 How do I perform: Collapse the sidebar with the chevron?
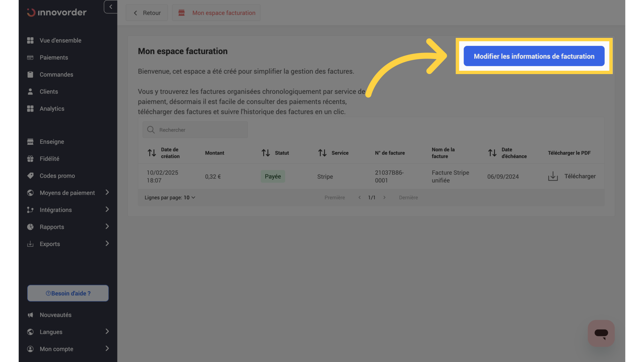tap(111, 7)
